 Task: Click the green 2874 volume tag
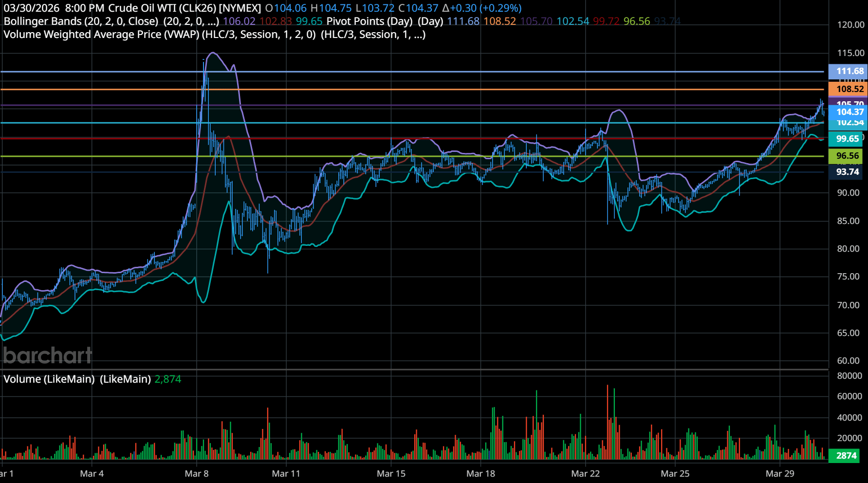[846, 456]
